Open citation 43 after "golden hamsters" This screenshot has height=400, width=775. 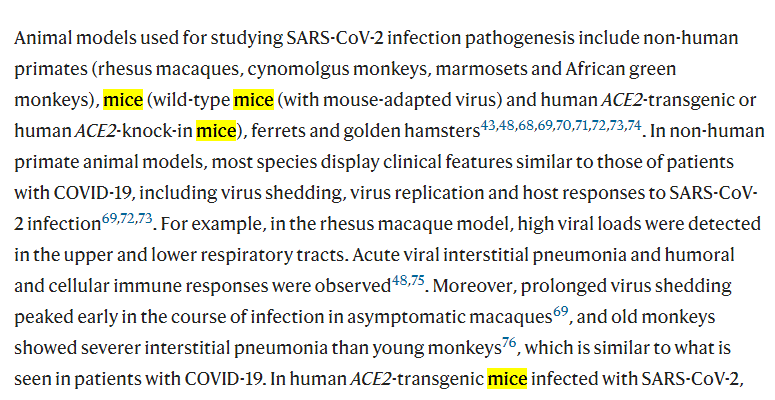pyautogui.click(x=487, y=125)
